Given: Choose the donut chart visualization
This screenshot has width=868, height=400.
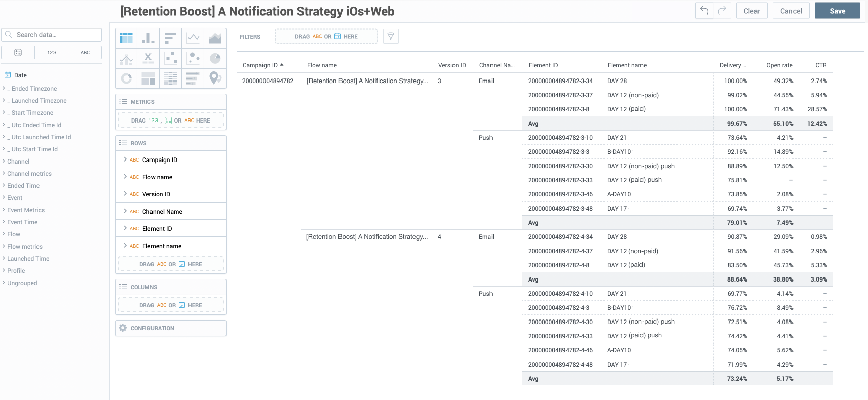Looking at the screenshot, I should [x=126, y=78].
